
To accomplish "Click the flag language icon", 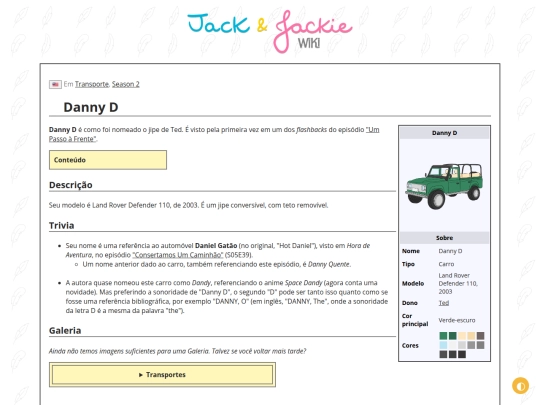I will tap(55, 84).
